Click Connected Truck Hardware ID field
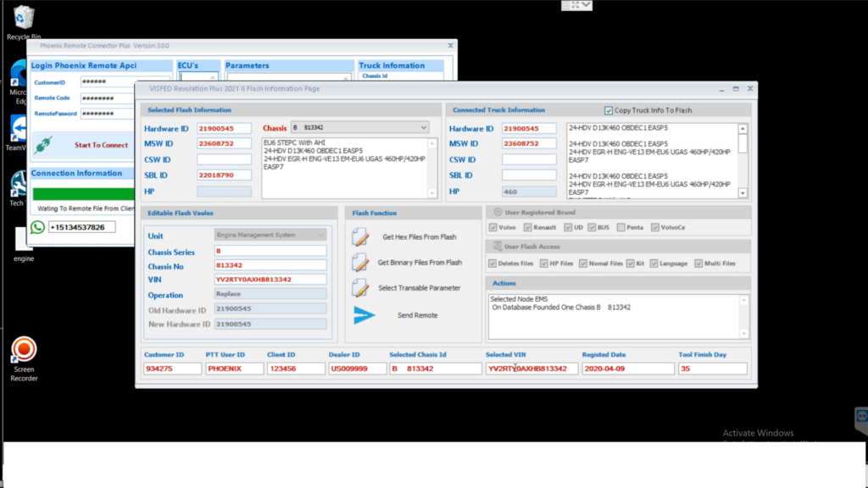Image resolution: width=868 pixels, height=488 pixels. (529, 129)
